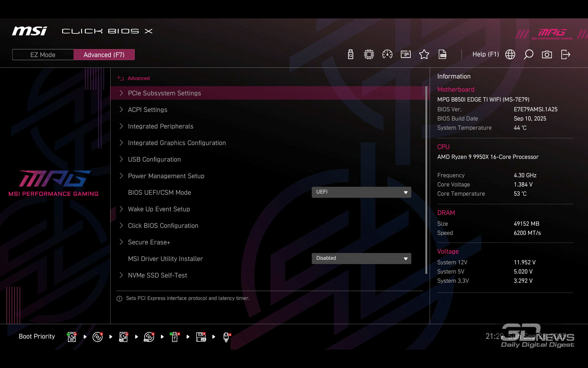The image size is (588, 368).
Task: Switch to EZ Mode
Action: (x=43, y=55)
